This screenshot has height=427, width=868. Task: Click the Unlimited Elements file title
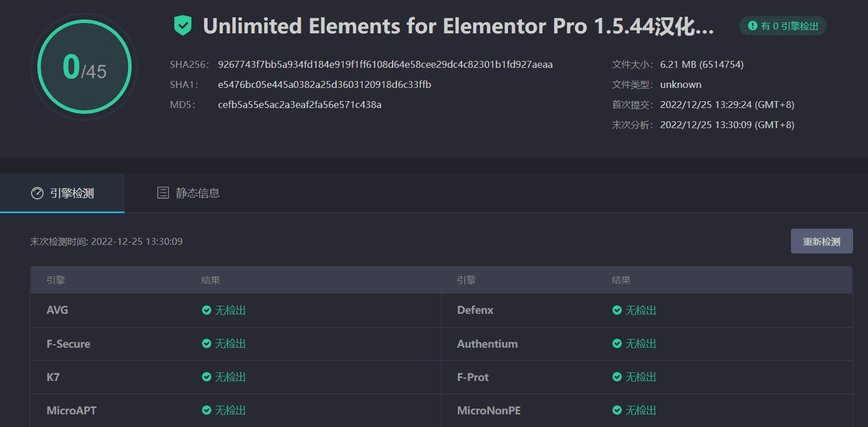pyautogui.click(x=458, y=26)
